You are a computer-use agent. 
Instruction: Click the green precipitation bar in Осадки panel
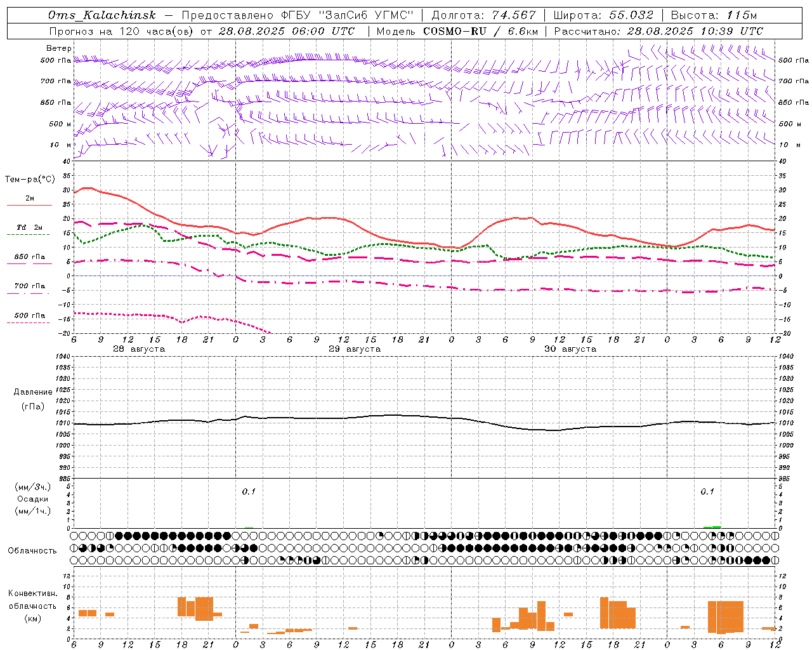[x=712, y=527]
